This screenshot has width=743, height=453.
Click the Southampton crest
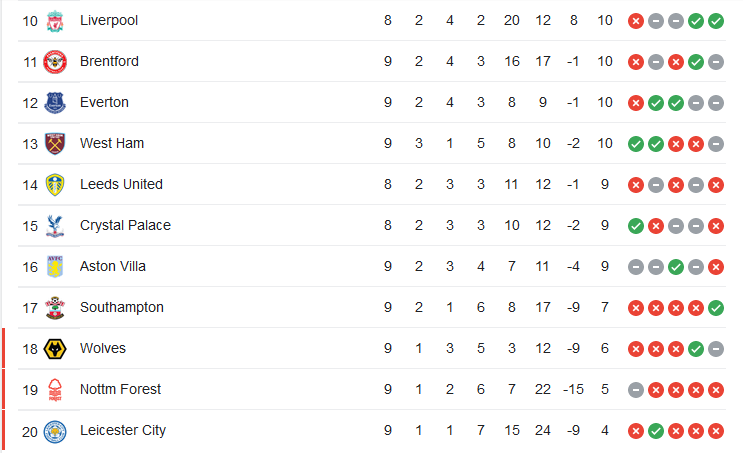coord(55,308)
